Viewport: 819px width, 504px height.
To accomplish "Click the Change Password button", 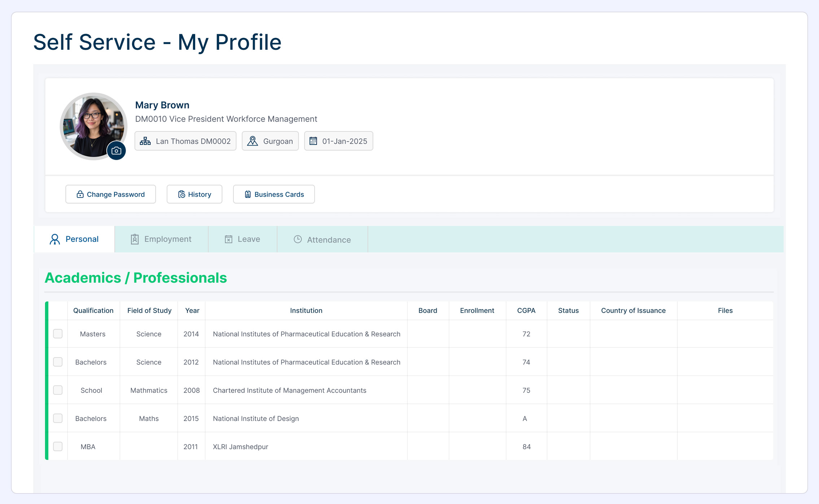I will (x=110, y=194).
